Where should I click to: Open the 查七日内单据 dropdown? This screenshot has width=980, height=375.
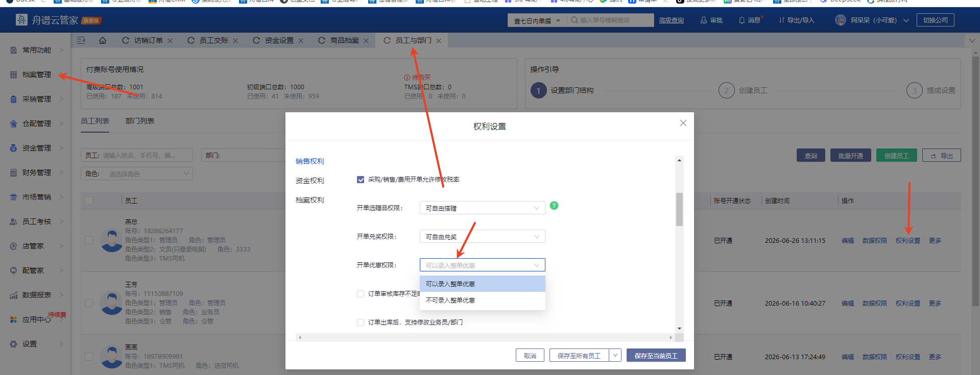537,20
